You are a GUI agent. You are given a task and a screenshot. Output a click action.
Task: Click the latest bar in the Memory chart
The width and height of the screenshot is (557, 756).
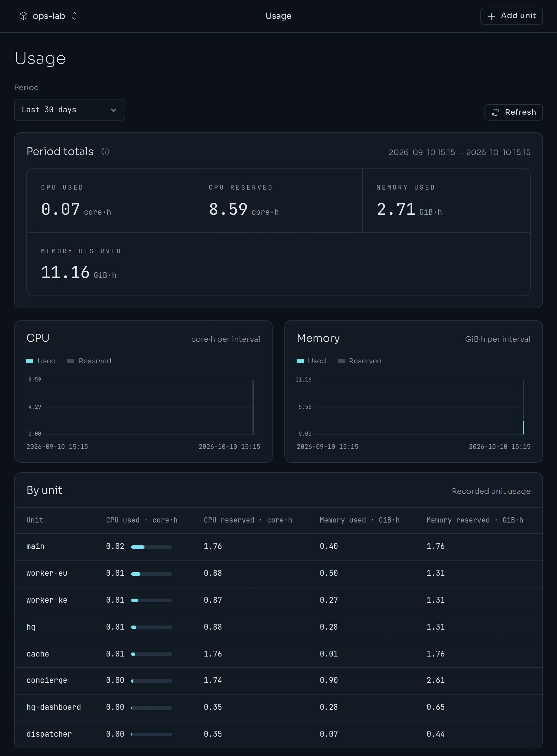pyautogui.click(x=523, y=407)
